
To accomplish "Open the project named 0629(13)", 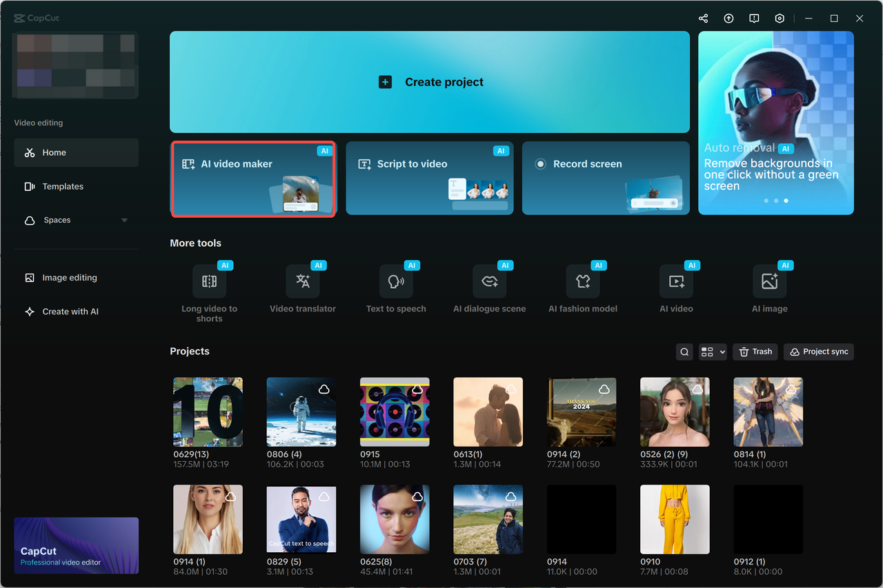I will [208, 412].
